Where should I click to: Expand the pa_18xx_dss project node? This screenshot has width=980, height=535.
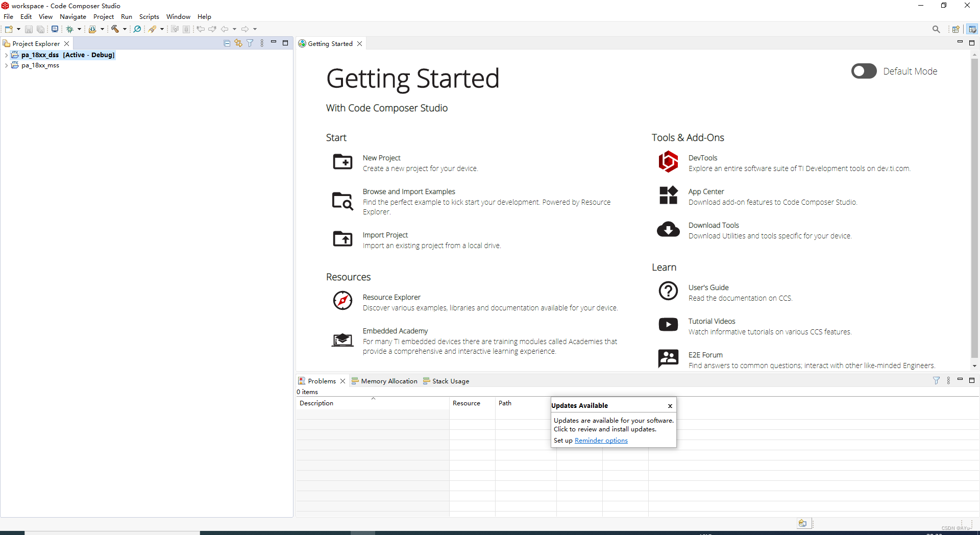[x=6, y=55]
